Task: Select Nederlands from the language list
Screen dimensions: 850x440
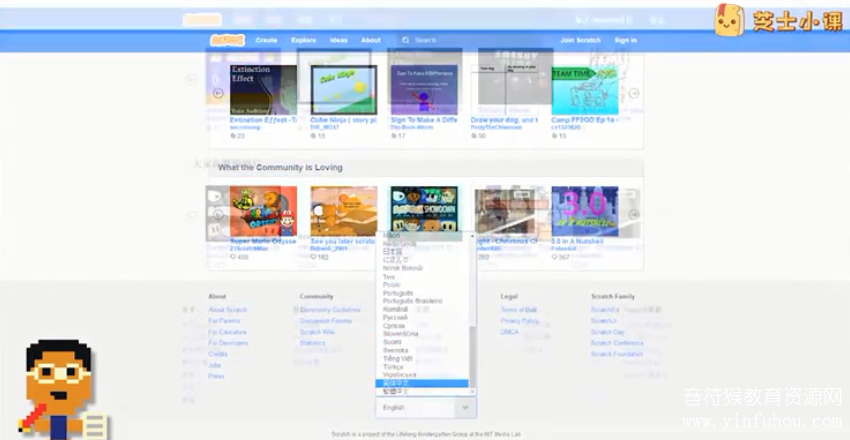Action: (x=422, y=244)
